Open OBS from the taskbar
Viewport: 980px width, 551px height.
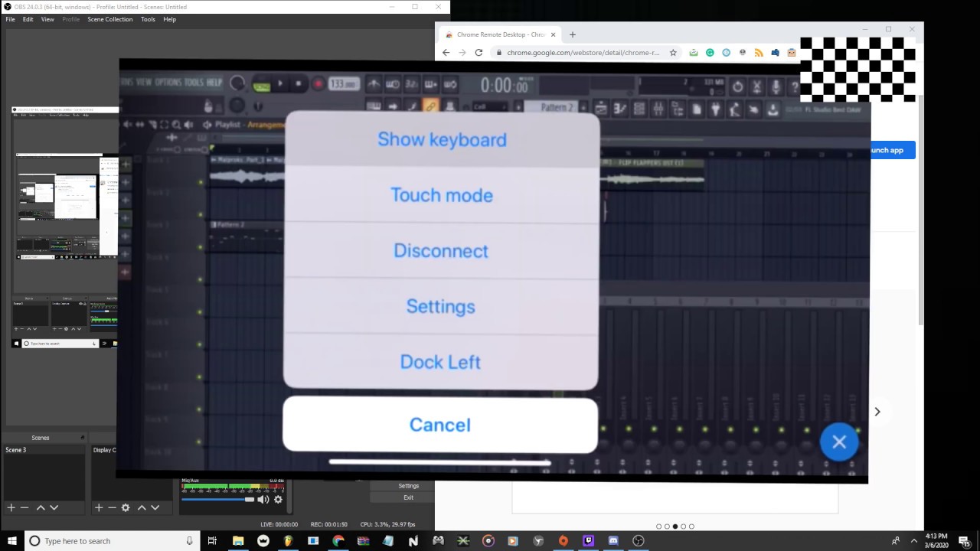click(639, 541)
